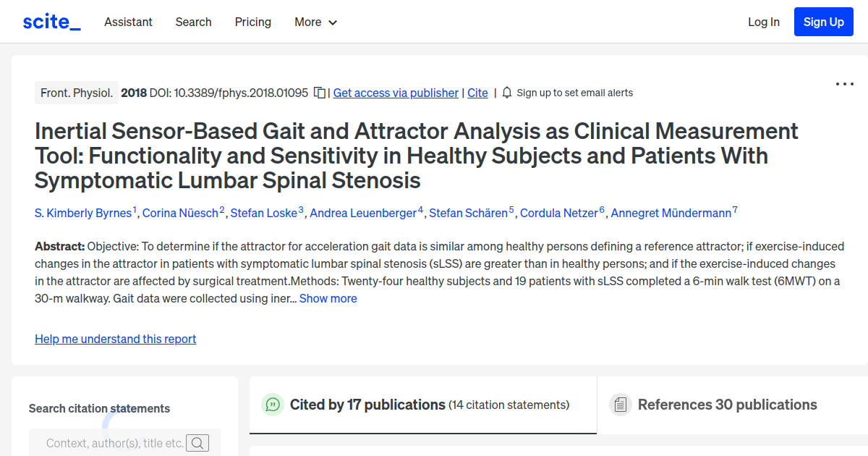Click the bell icon for email alerts
Viewport: 868px width, 456px height.
point(506,93)
